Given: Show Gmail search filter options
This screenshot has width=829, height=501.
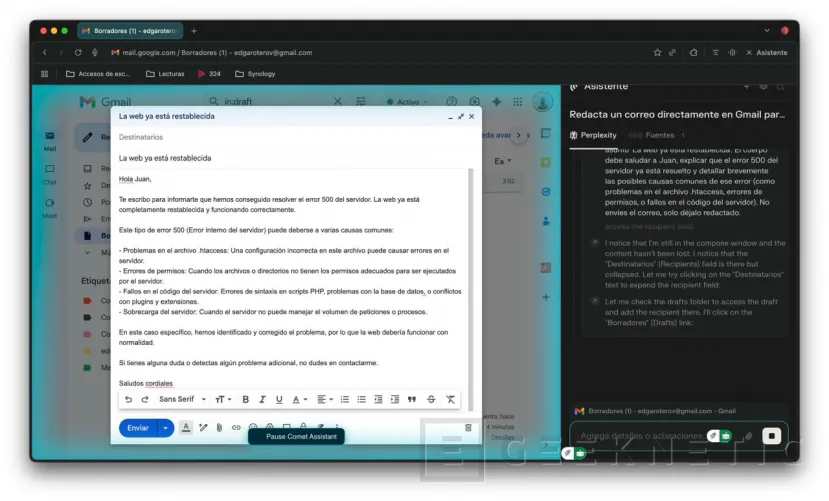Looking at the screenshot, I should (361, 101).
